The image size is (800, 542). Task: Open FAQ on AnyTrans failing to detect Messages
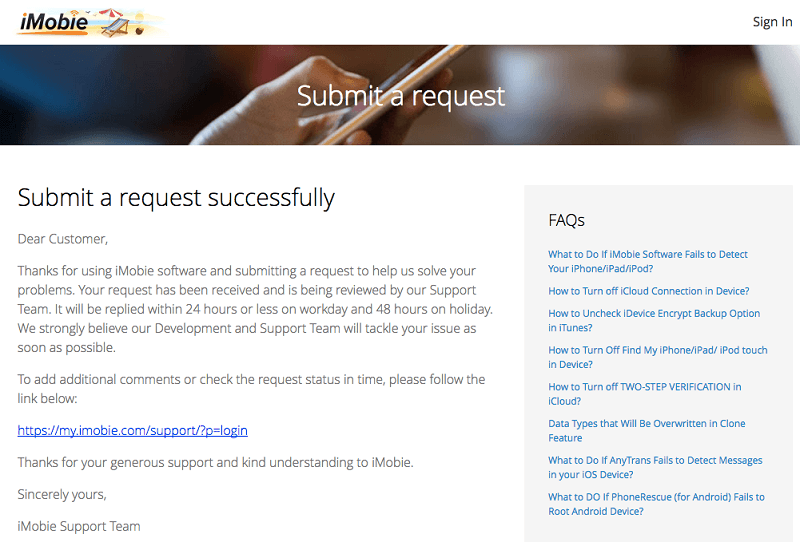click(655, 467)
